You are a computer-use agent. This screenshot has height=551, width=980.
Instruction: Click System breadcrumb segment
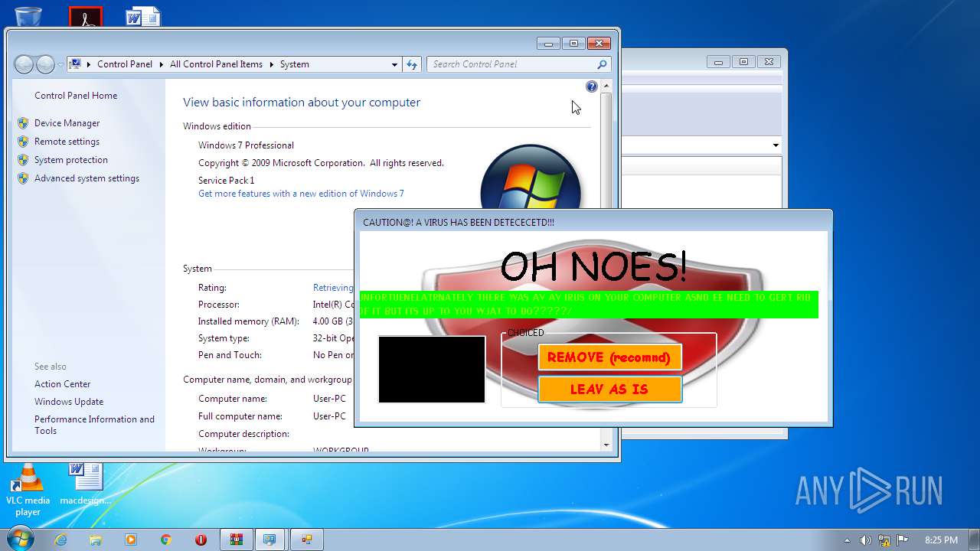pyautogui.click(x=295, y=64)
